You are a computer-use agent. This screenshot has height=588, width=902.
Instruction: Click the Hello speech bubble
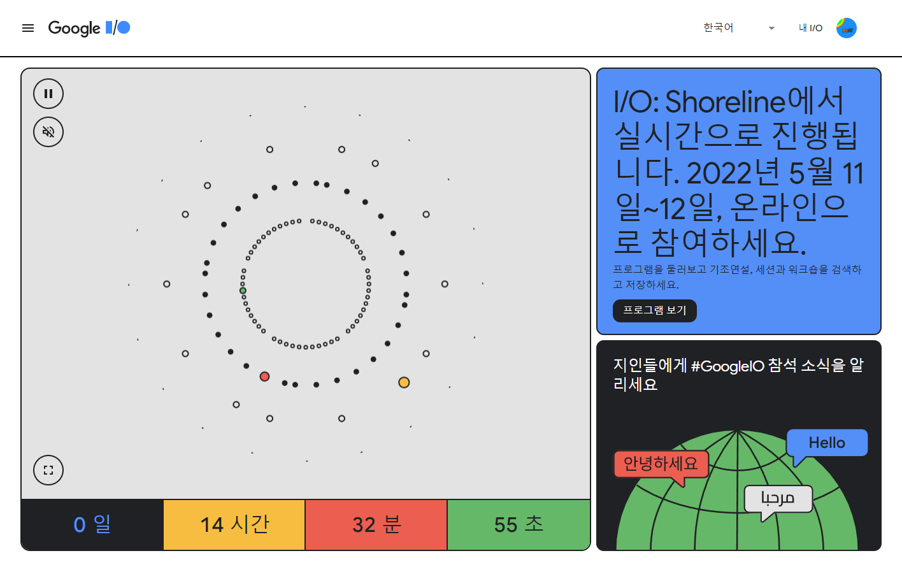point(827,443)
